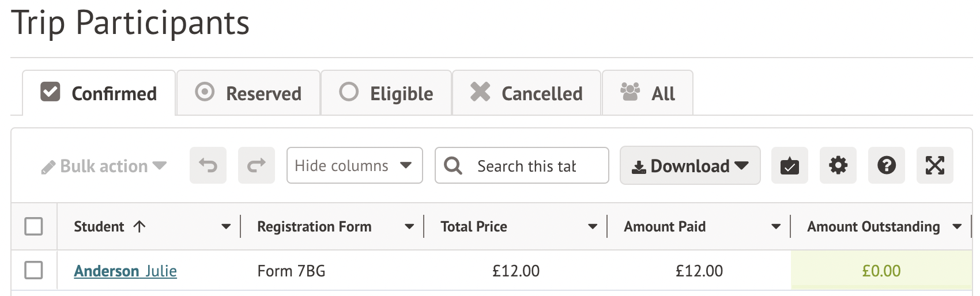This screenshot has width=980, height=296.
Task: Expand table to fullscreen
Action: (934, 166)
